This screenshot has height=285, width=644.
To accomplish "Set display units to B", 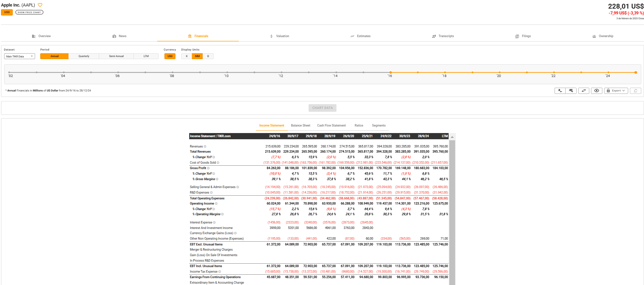I will coord(208,56).
